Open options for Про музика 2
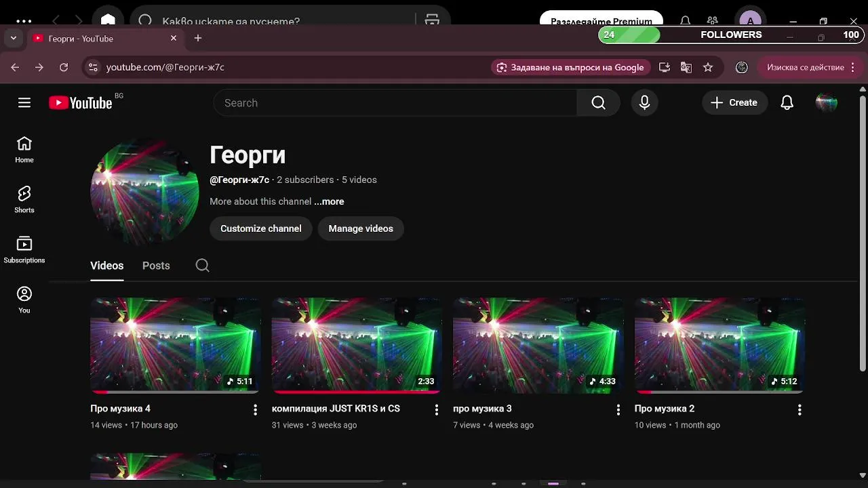The image size is (868, 488). pyautogui.click(x=800, y=409)
